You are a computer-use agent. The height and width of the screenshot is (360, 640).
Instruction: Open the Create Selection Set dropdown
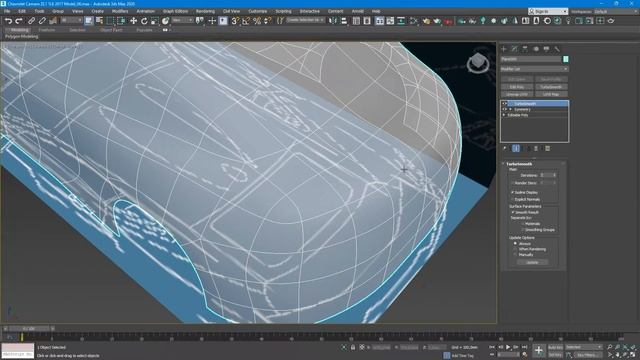305,20
